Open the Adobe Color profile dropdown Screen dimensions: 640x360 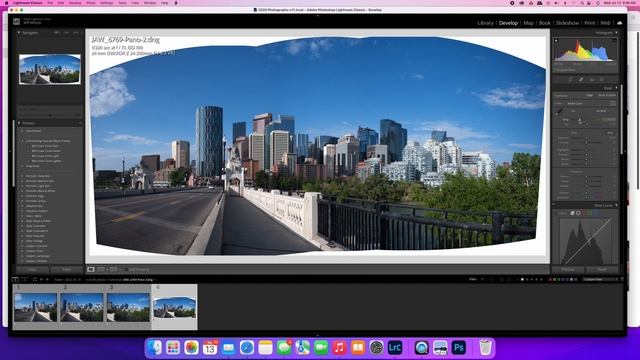tap(575, 103)
